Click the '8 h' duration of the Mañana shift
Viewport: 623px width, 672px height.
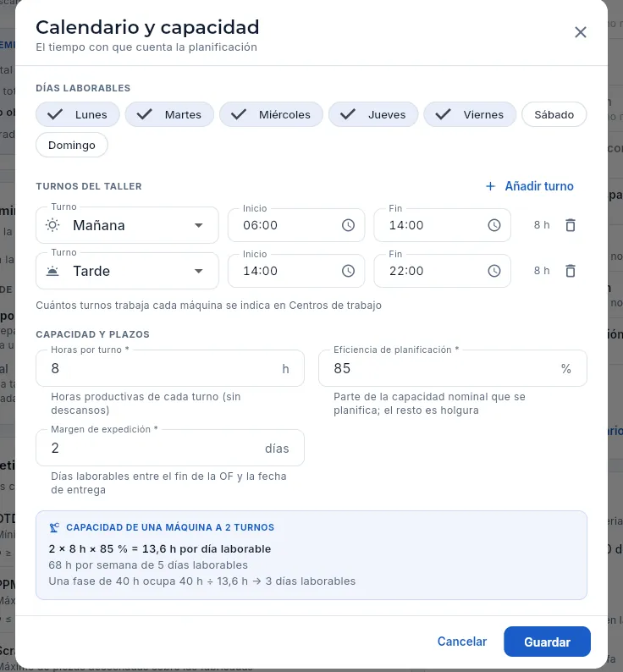coord(542,225)
